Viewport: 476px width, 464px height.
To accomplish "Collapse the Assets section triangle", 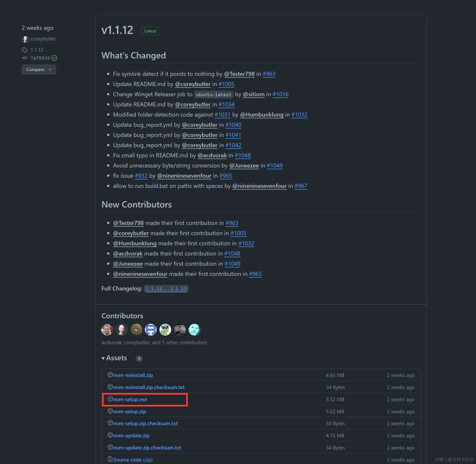I will (103, 358).
